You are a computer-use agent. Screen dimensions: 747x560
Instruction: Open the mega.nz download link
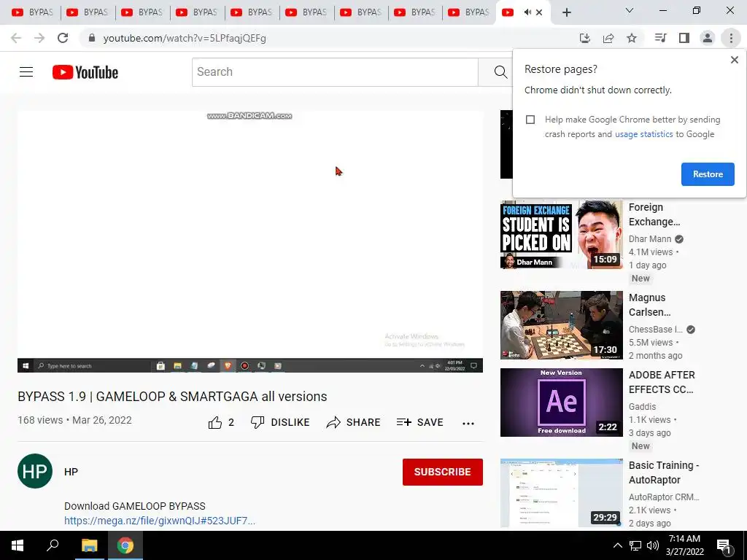160,521
